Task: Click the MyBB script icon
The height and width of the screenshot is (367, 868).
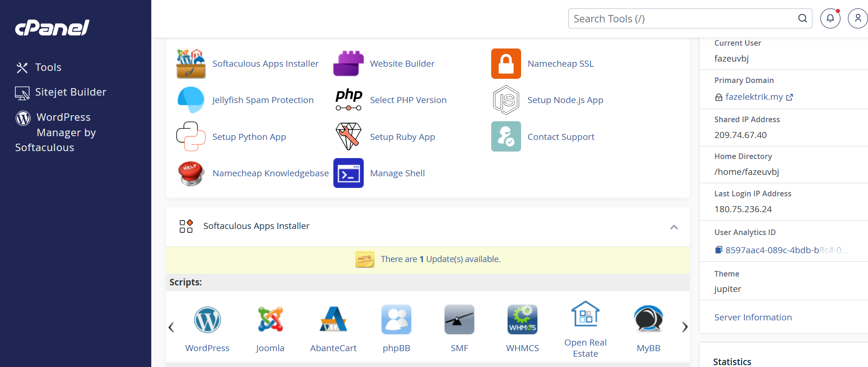Action: pyautogui.click(x=649, y=319)
